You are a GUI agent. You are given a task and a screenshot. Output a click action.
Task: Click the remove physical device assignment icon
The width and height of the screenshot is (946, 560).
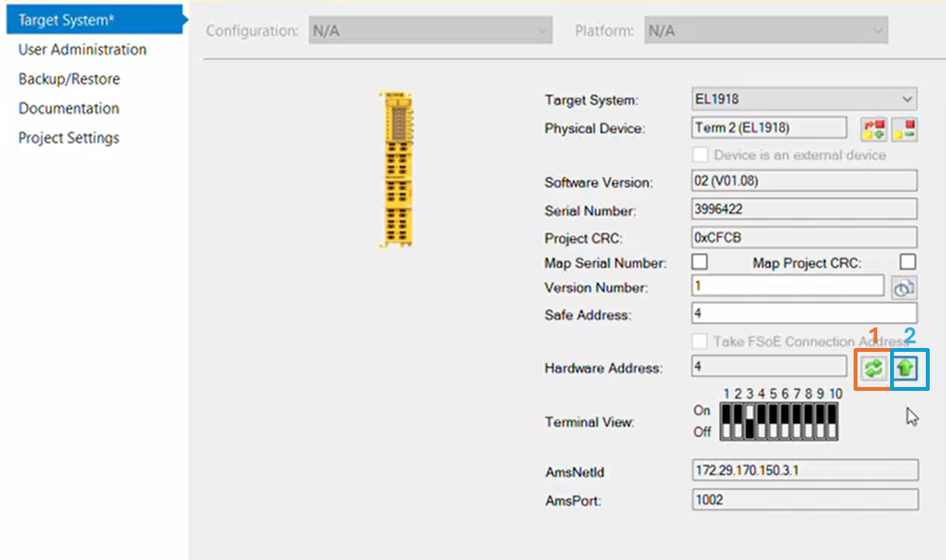click(904, 129)
